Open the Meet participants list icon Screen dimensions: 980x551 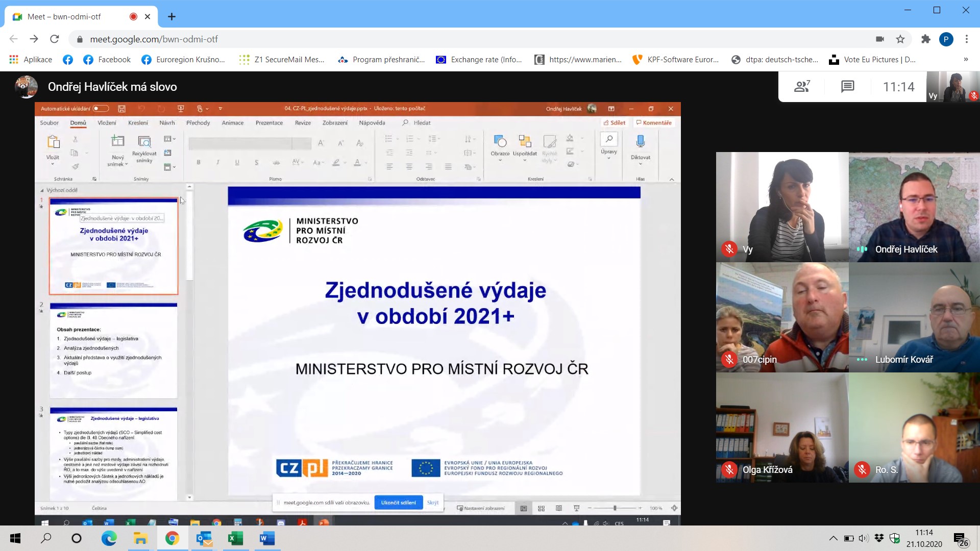802,87
